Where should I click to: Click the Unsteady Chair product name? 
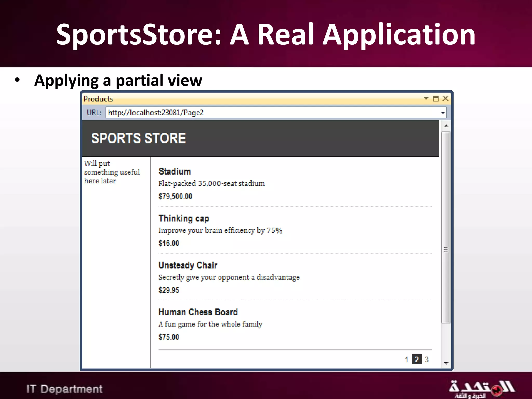188,265
